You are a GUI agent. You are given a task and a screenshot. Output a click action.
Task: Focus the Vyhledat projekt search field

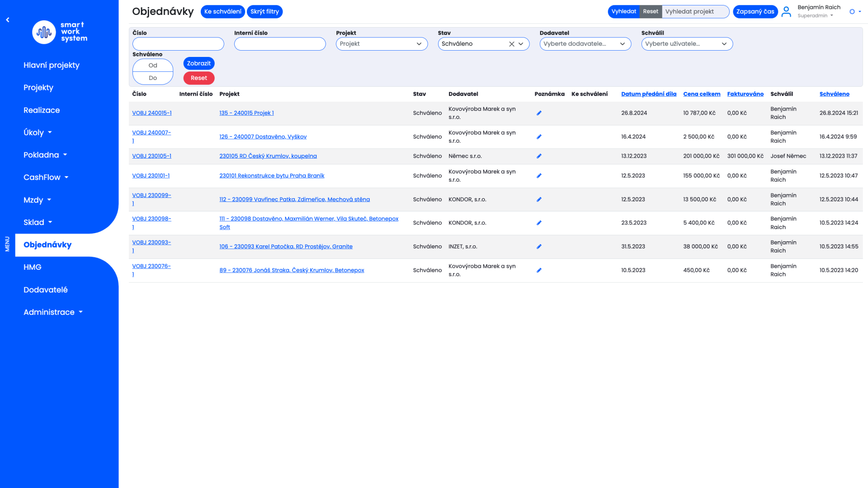(x=695, y=12)
